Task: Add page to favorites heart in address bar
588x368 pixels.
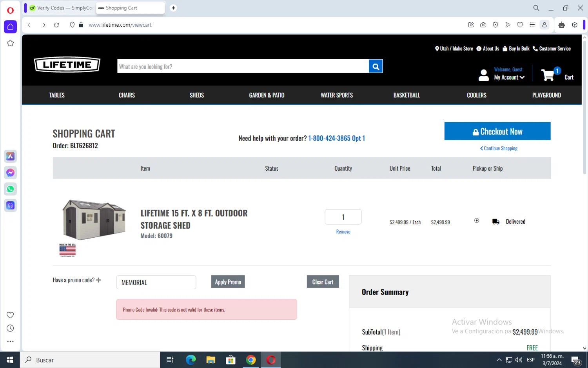Action: pyautogui.click(x=520, y=25)
